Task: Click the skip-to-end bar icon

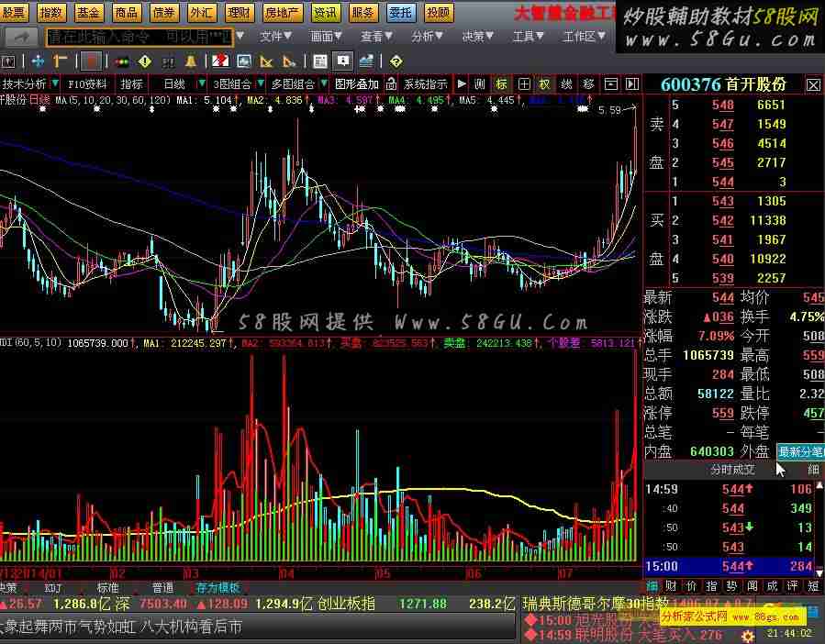Action: pos(632,83)
